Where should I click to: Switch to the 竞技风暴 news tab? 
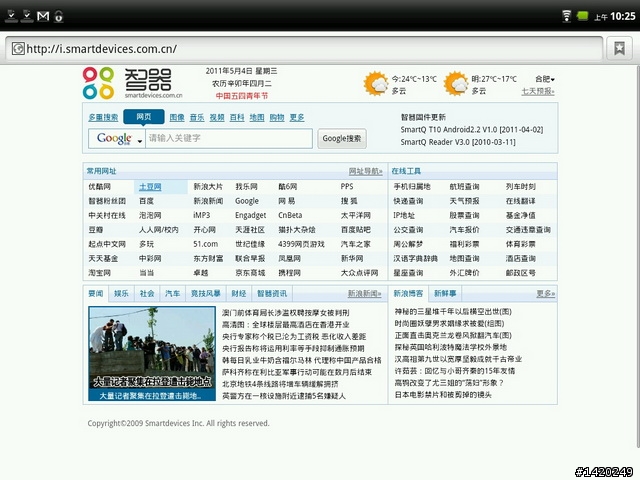[x=206, y=293]
